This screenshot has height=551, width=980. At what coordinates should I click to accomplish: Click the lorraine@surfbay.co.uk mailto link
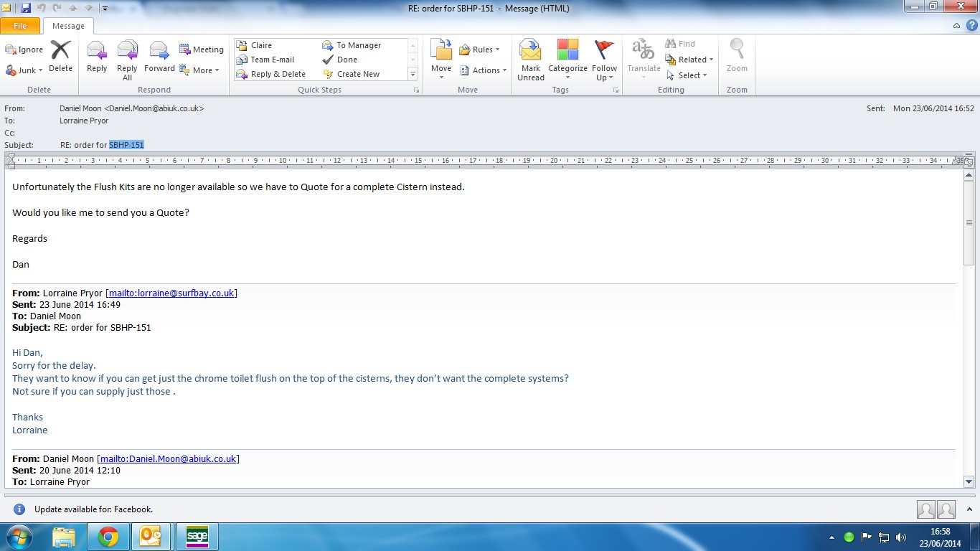click(171, 293)
